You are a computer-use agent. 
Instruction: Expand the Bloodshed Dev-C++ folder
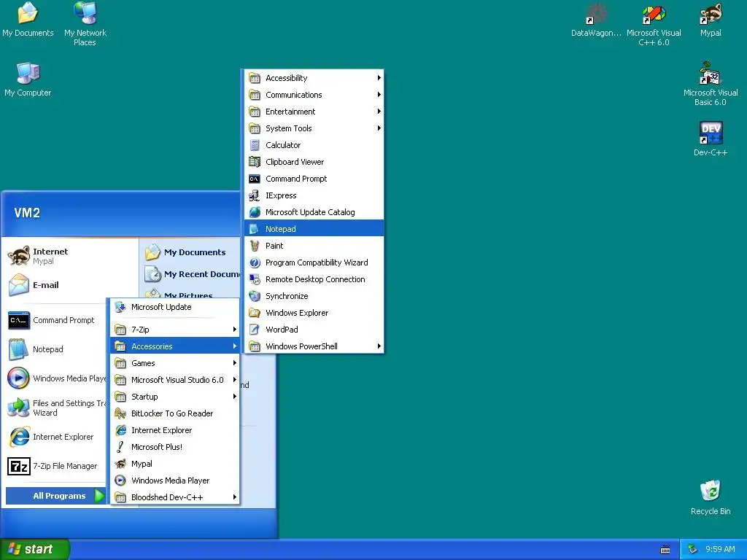click(x=175, y=497)
